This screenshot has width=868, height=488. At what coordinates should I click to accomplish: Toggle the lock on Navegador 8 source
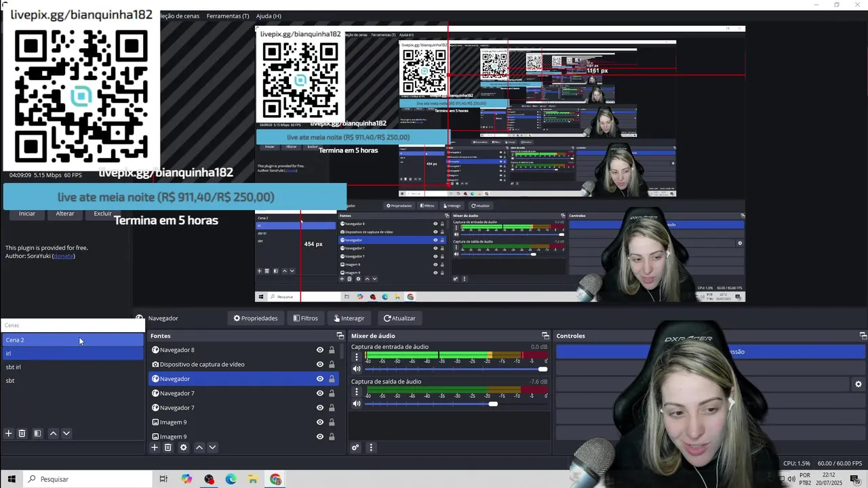(x=332, y=350)
